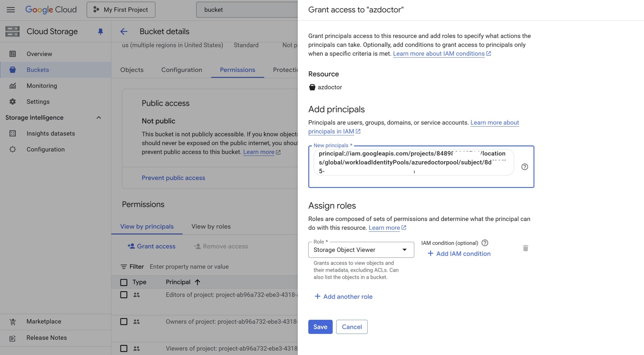Open the main navigation hamburger menu

[11, 9]
